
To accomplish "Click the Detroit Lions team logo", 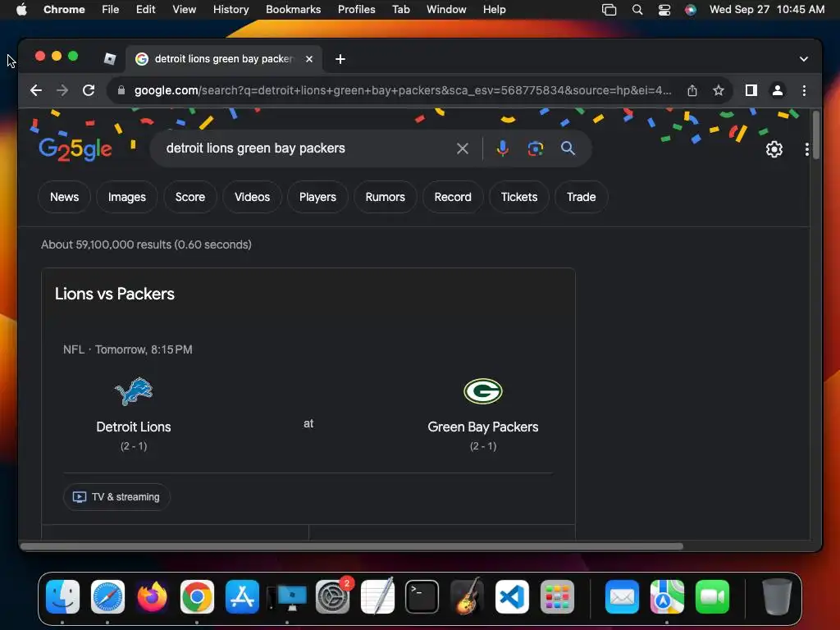I will tap(134, 391).
